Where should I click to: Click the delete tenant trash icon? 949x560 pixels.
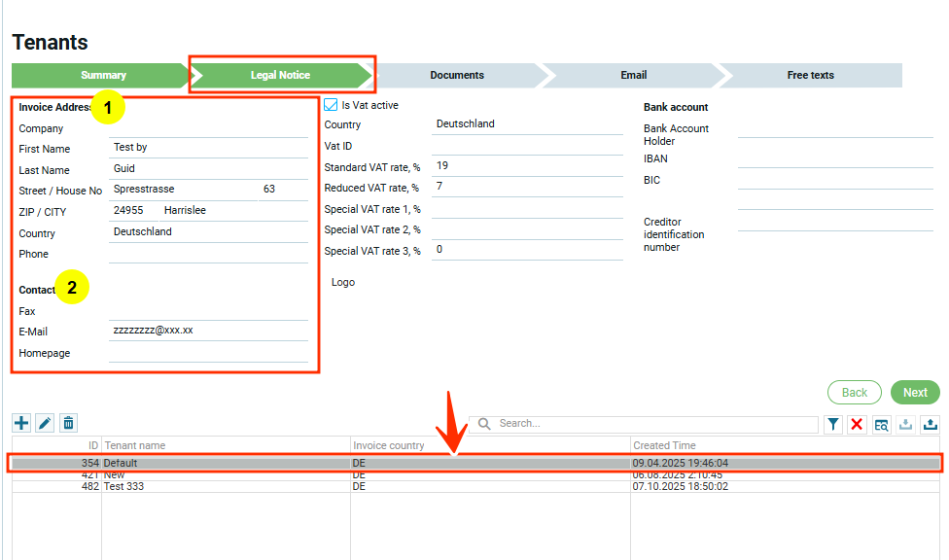tap(68, 423)
